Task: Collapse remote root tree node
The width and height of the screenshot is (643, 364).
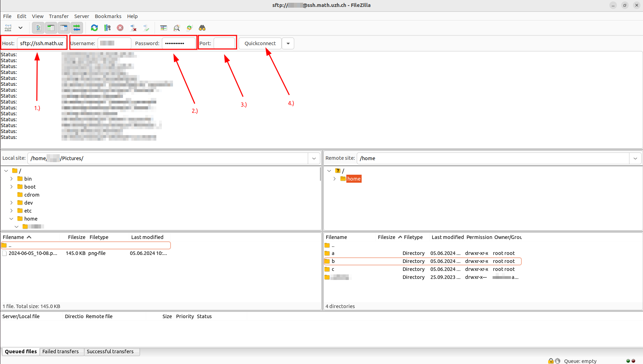Action: 329,171
